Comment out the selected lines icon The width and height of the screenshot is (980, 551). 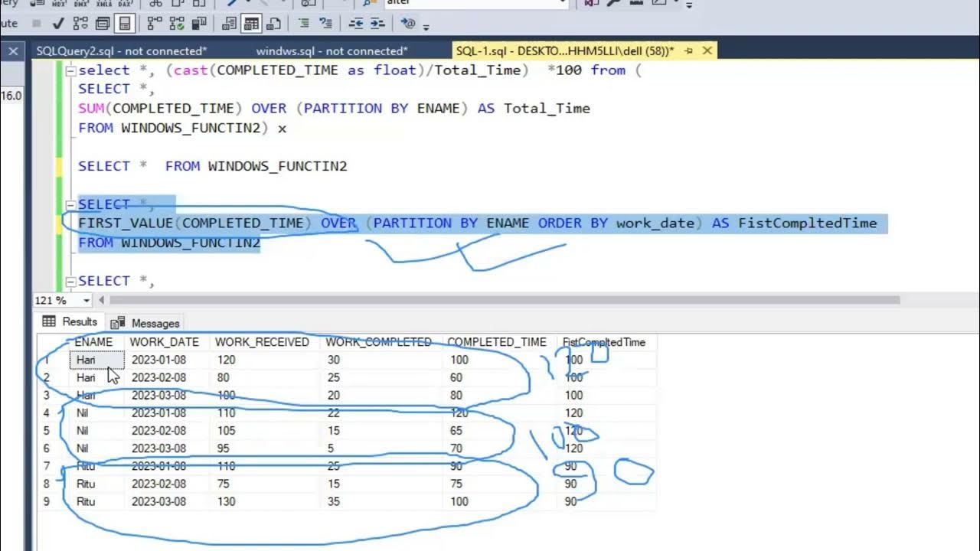(x=304, y=24)
